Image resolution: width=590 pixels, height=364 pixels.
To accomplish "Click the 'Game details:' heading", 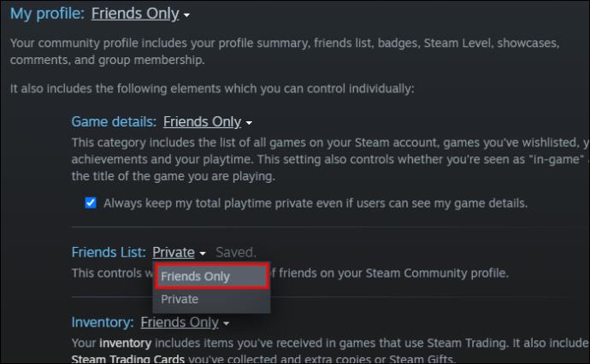I will click(x=114, y=122).
